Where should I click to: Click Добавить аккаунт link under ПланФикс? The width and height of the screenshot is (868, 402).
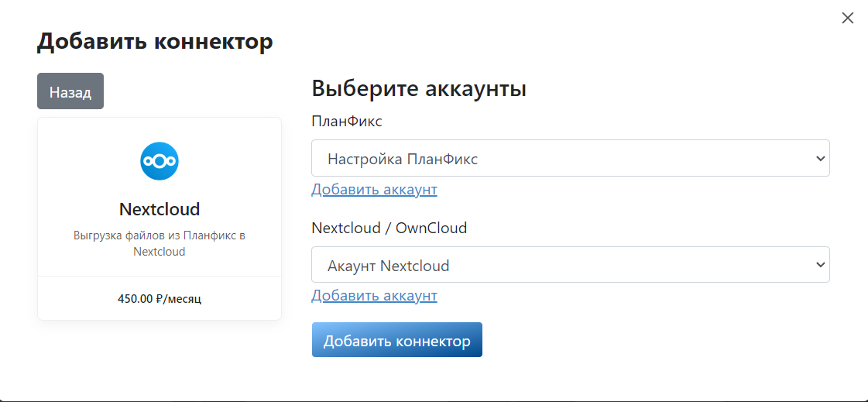pyautogui.click(x=374, y=189)
